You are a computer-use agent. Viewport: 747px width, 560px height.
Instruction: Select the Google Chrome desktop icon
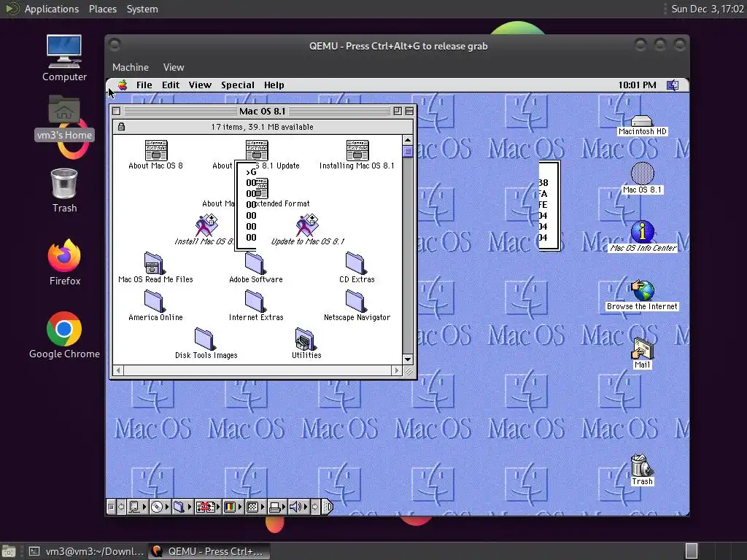pos(64,335)
